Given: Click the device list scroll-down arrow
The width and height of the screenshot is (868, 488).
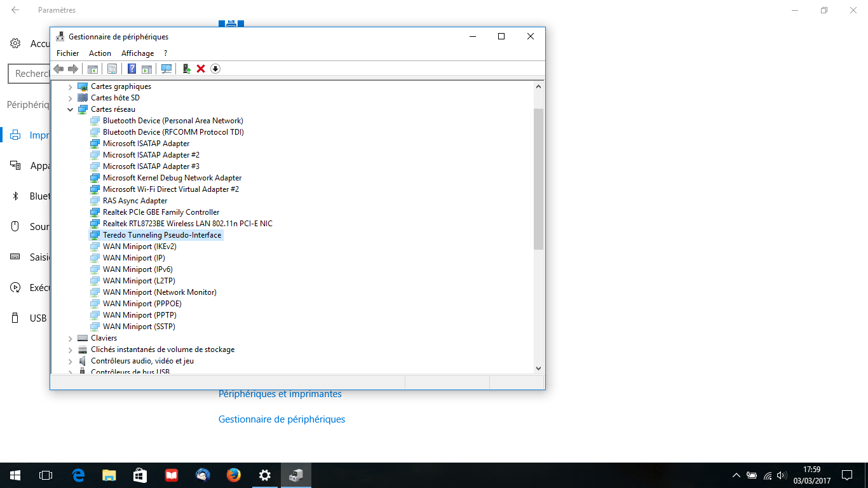Looking at the screenshot, I should tap(538, 368).
